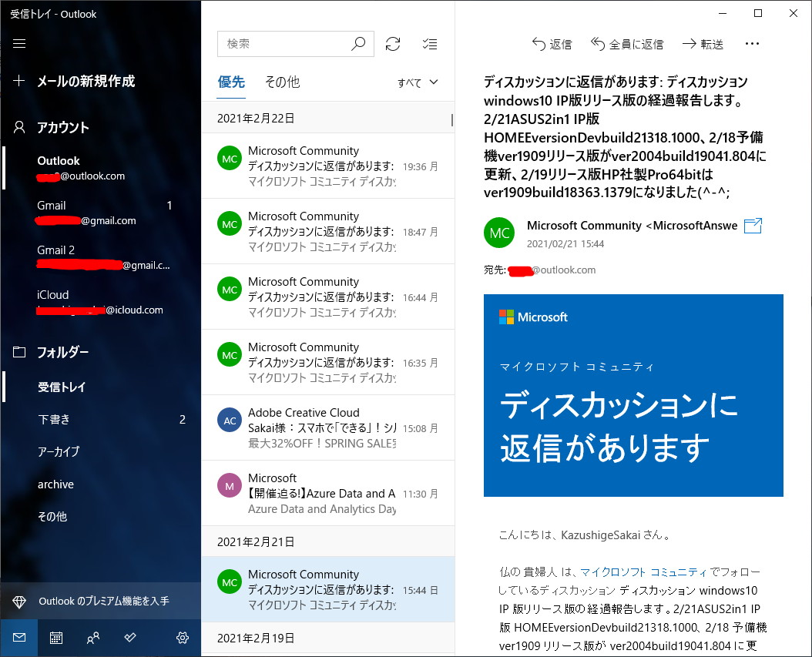Click message list scrollbar thumb
Screen dimensions: 812x657
point(452,120)
